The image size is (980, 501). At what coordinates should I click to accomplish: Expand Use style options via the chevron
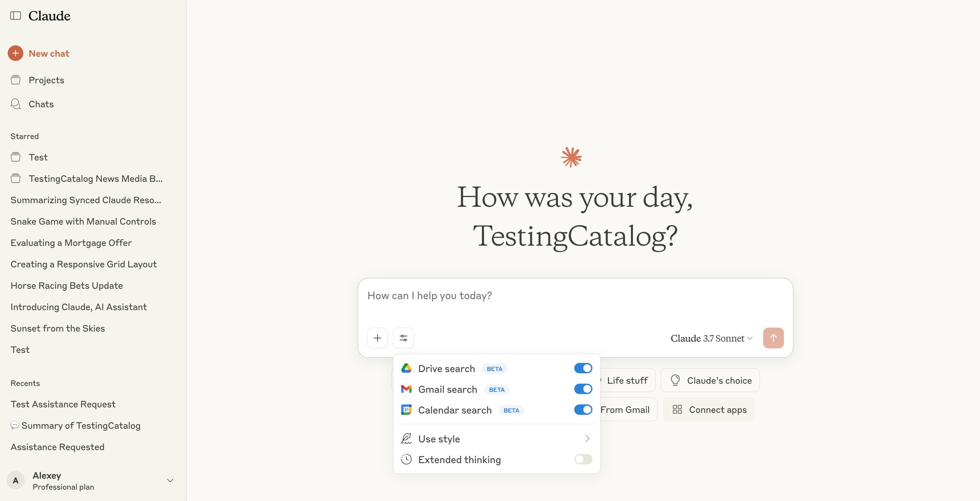(587, 438)
